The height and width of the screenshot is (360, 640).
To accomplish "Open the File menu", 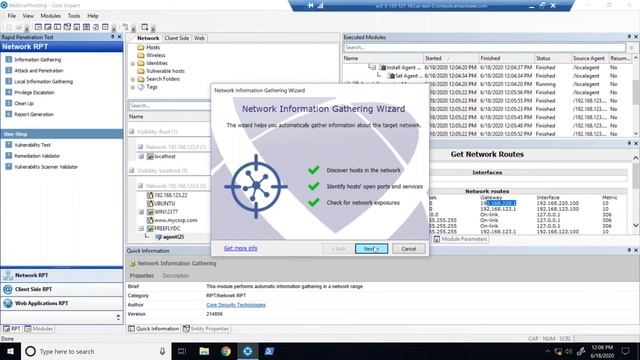I will point(11,16).
